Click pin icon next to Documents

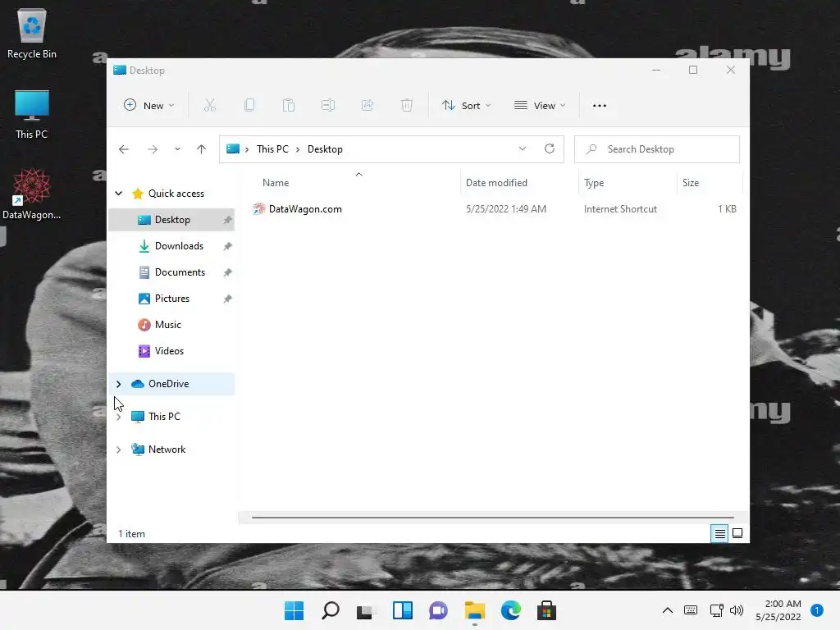click(228, 272)
